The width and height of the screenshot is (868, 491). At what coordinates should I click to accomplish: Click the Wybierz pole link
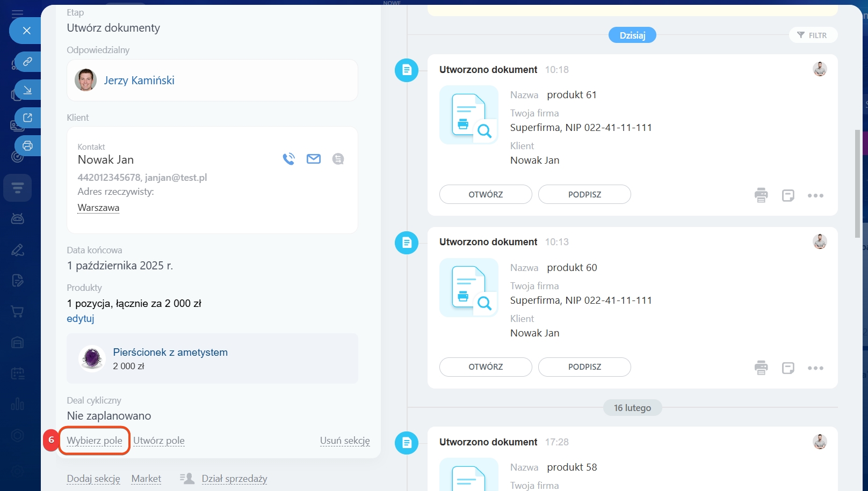coord(95,441)
